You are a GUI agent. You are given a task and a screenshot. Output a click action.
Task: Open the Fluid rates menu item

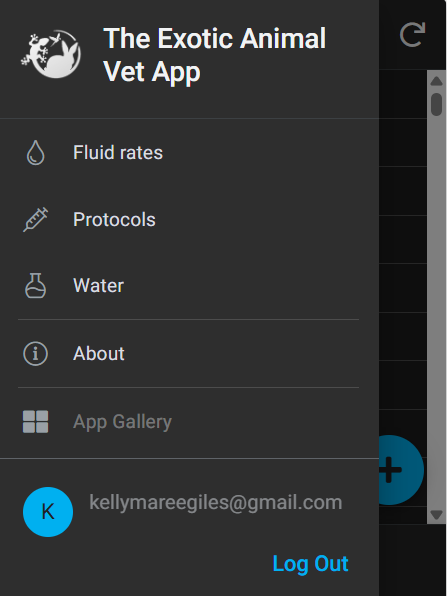(189, 152)
